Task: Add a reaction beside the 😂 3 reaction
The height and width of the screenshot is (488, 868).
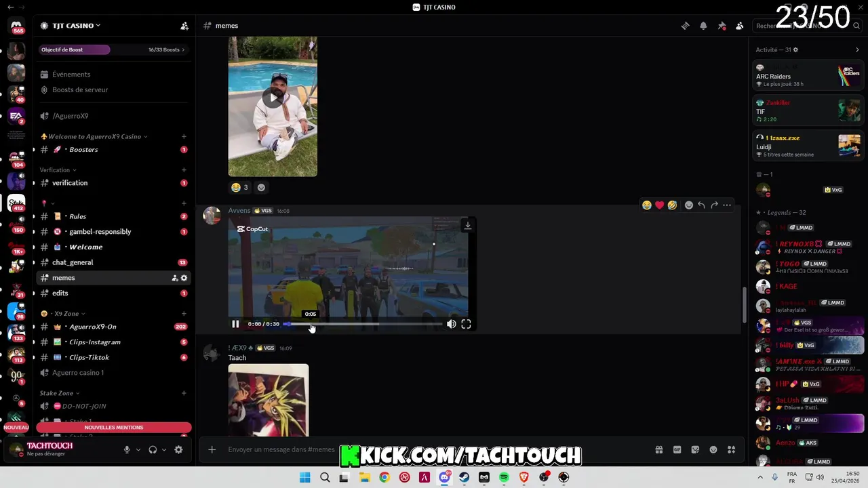Action: (261, 187)
